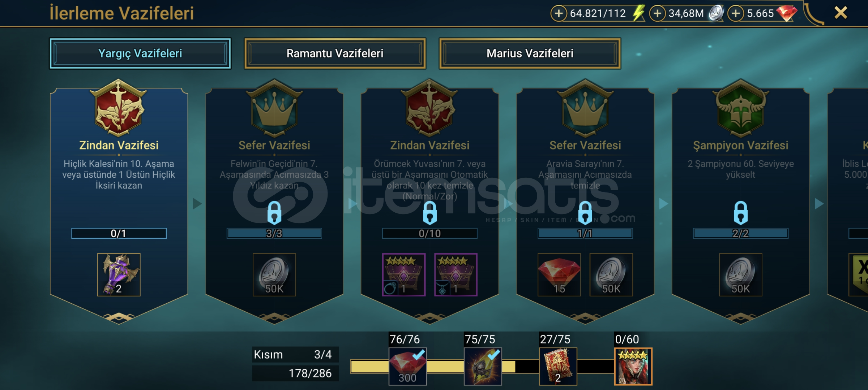The height and width of the screenshot is (390, 868).
Task: Click the 15 red gems reward
Action: [x=559, y=275]
